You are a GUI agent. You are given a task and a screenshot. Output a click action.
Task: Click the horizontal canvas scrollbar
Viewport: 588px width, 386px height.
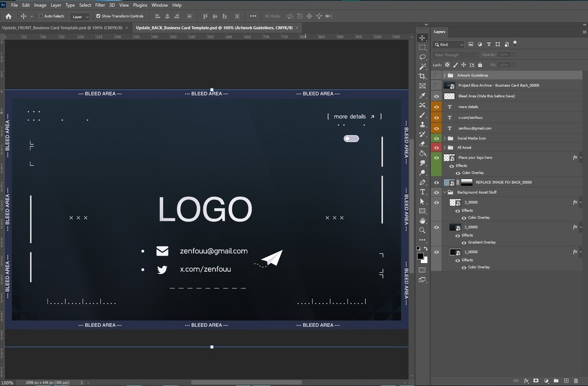pyautogui.click(x=246, y=382)
